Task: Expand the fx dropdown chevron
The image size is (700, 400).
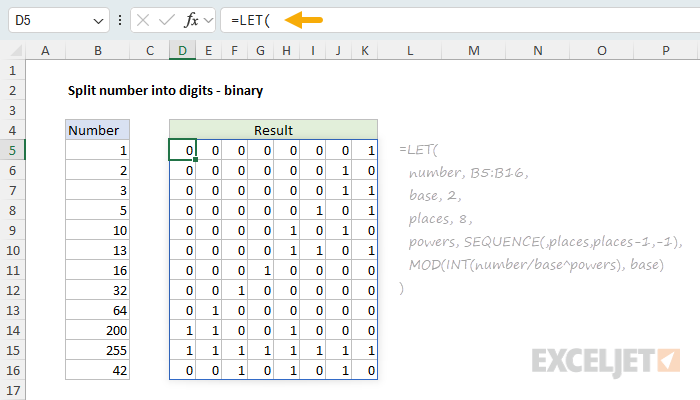Action: 208,21
